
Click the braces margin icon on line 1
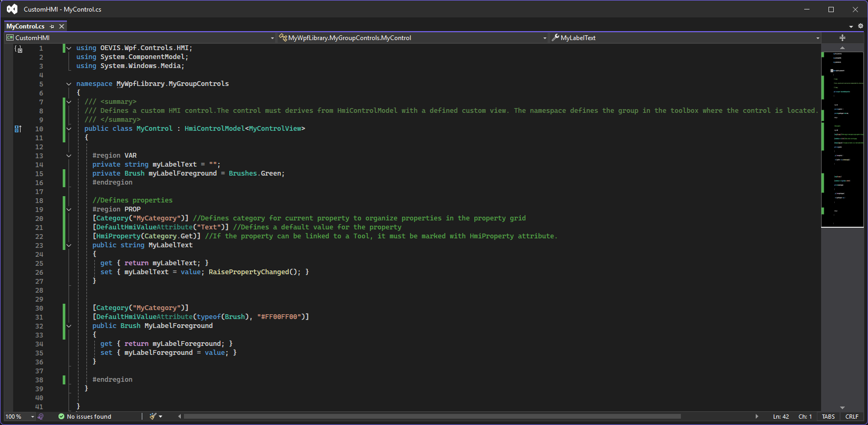[x=18, y=49]
